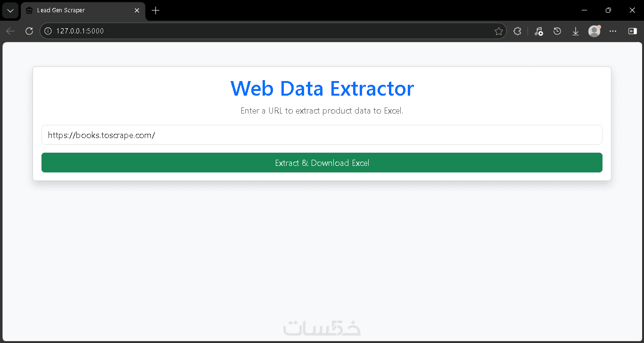Click the Web Data Extractor heading
This screenshot has height=343, width=644.
click(322, 89)
